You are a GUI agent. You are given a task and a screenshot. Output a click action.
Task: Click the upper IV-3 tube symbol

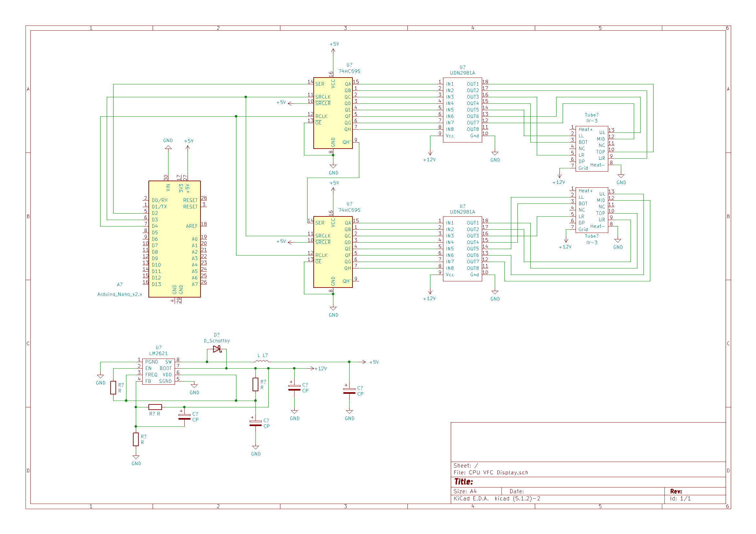coord(592,148)
